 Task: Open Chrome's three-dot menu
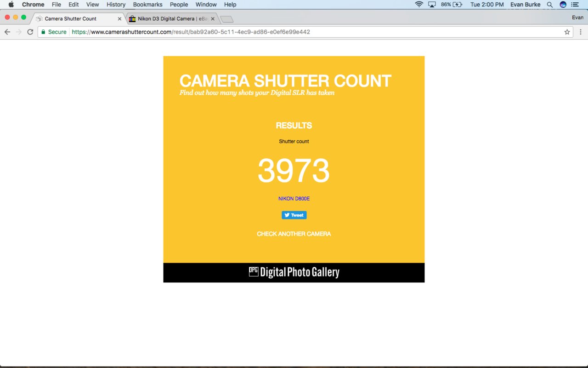581,32
